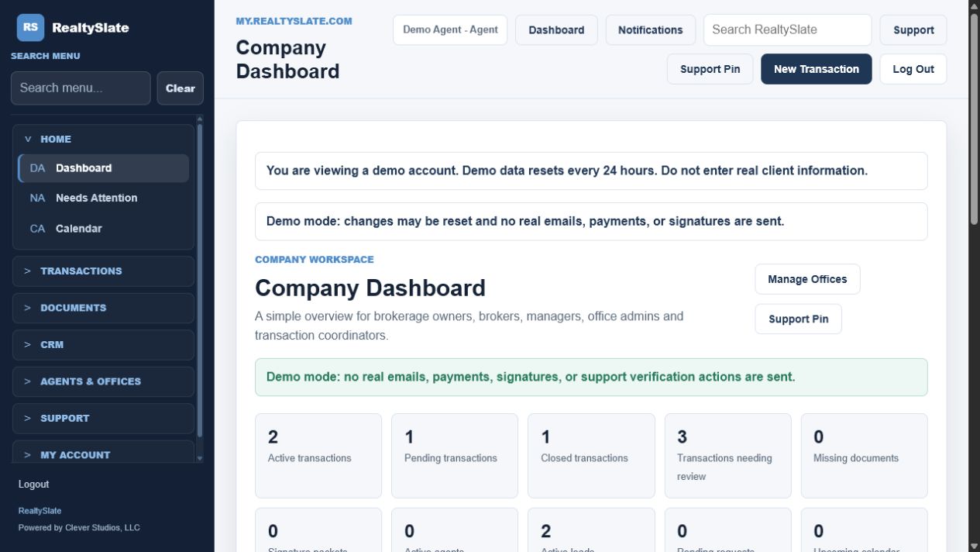
Task: Open Notifications in the top bar
Action: click(x=650, y=30)
